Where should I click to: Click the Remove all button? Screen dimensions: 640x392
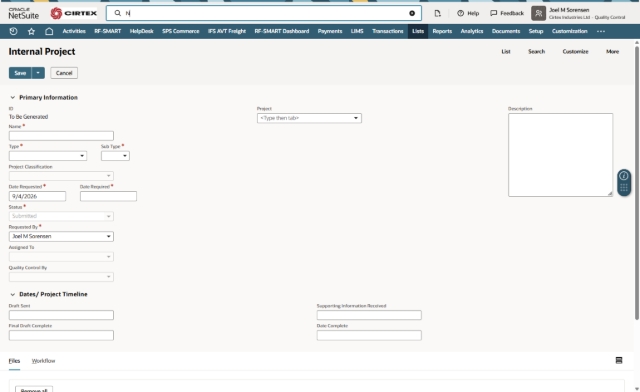click(x=34, y=390)
